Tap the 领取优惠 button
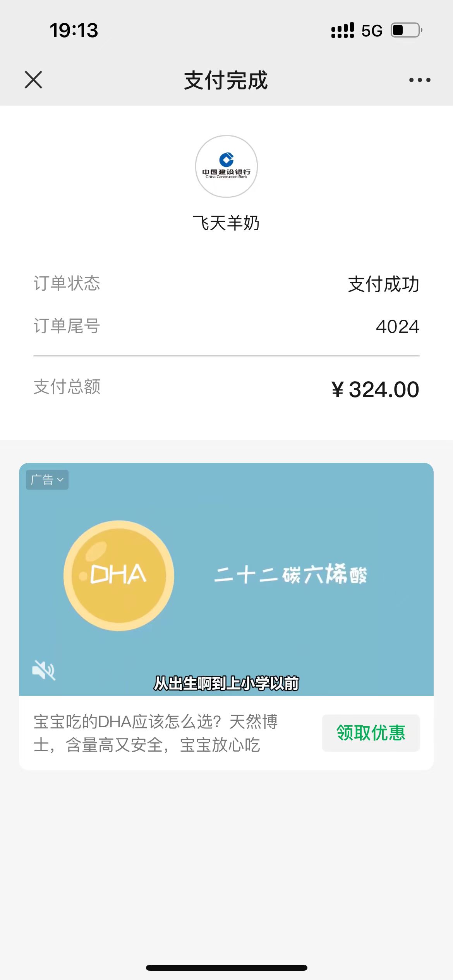 coord(371,733)
